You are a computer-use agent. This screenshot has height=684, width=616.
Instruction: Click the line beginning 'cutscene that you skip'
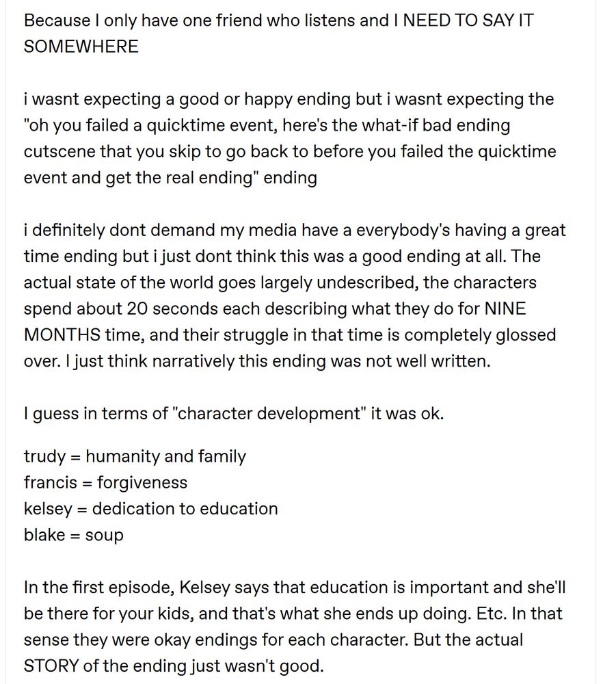(290, 151)
